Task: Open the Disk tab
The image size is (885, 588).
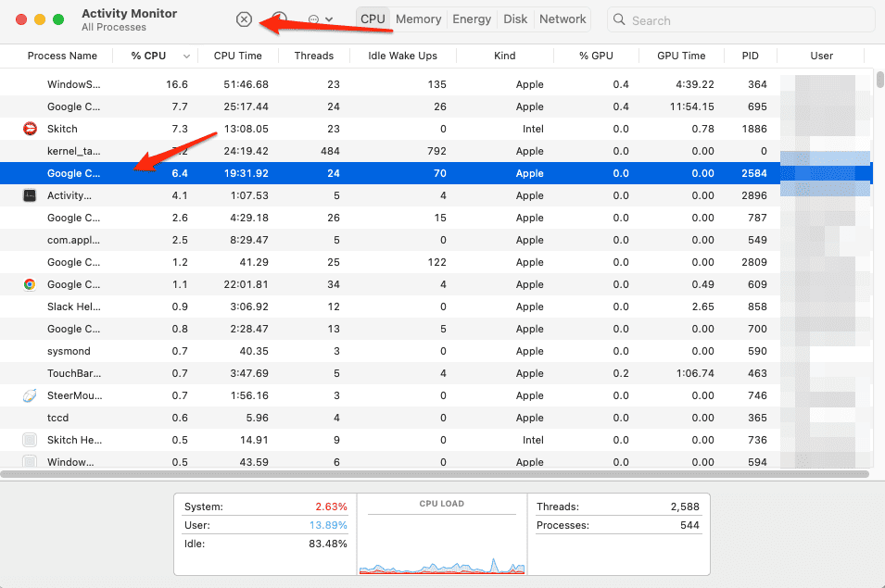Action: pos(515,19)
